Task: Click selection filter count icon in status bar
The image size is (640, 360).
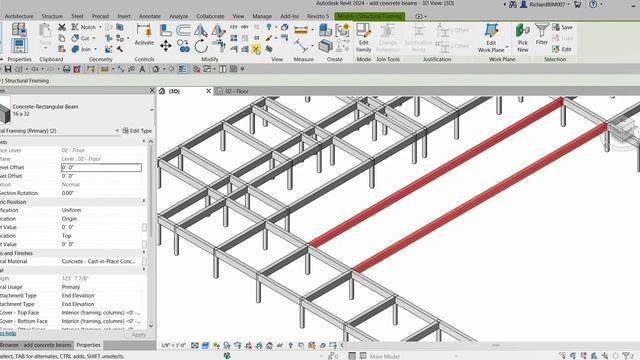Action: click(x=628, y=356)
